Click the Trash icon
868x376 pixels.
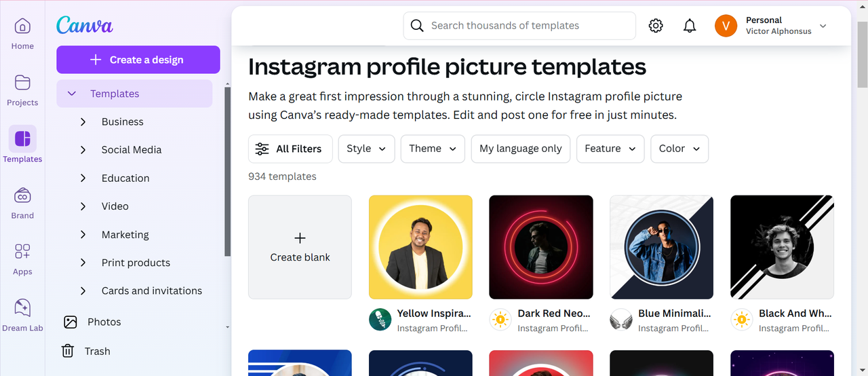click(68, 351)
